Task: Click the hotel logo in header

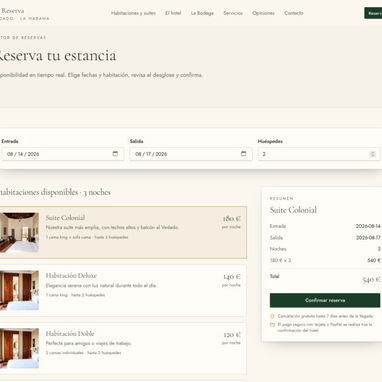Action: click(24, 14)
